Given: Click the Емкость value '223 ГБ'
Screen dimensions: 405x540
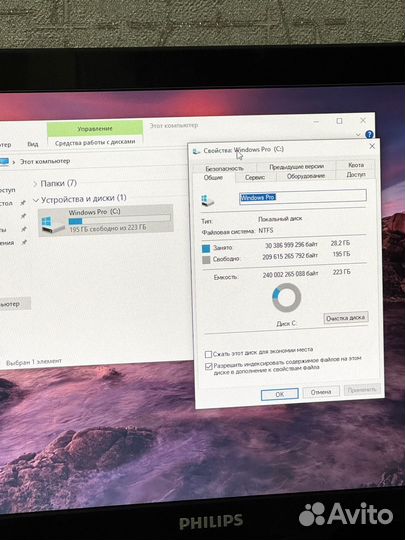Looking at the screenshot, I should point(342,272).
